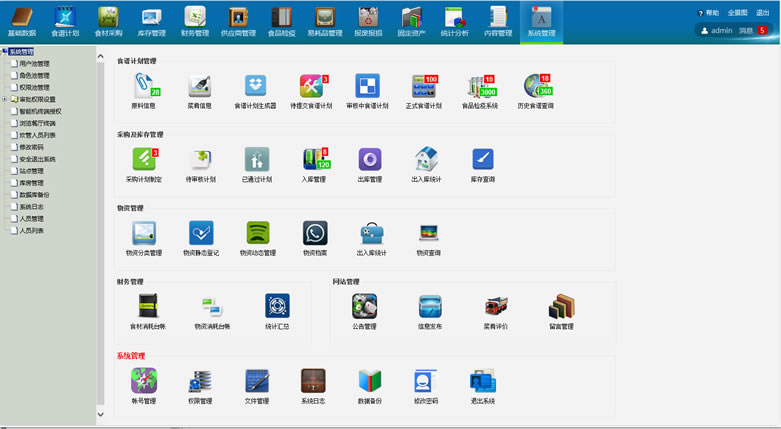
Task: Open the 食品检疫系统 icon
Action: 479,87
